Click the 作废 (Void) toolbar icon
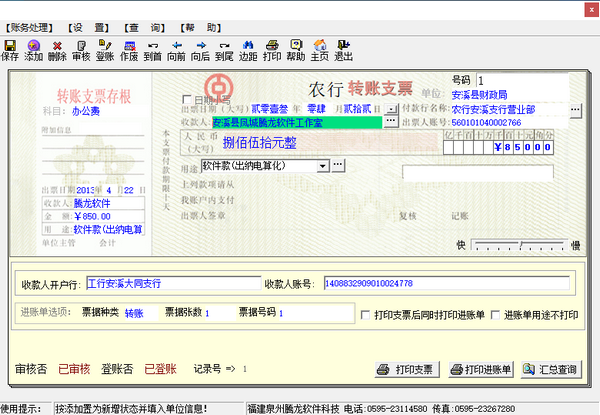 click(x=129, y=50)
